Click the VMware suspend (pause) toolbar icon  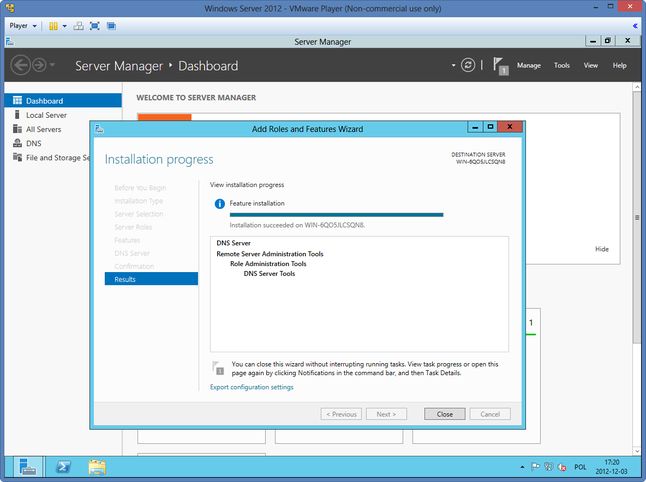tap(53, 26)
